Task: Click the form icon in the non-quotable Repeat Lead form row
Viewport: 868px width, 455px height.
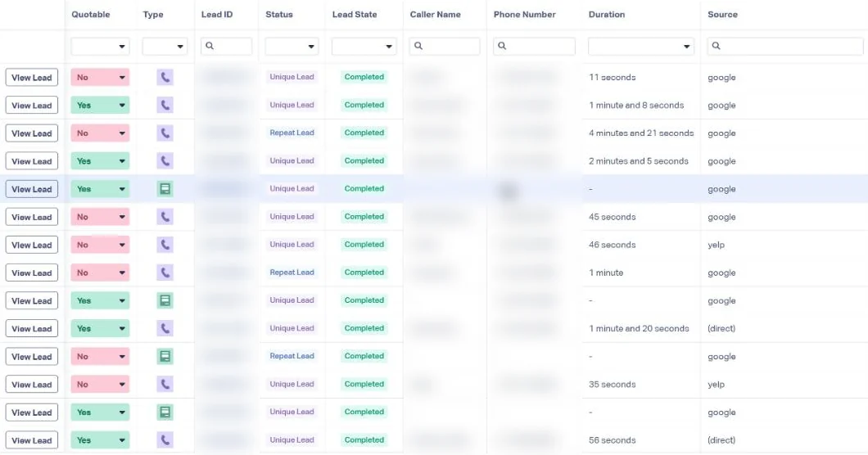Action: [x=165, y=357]
